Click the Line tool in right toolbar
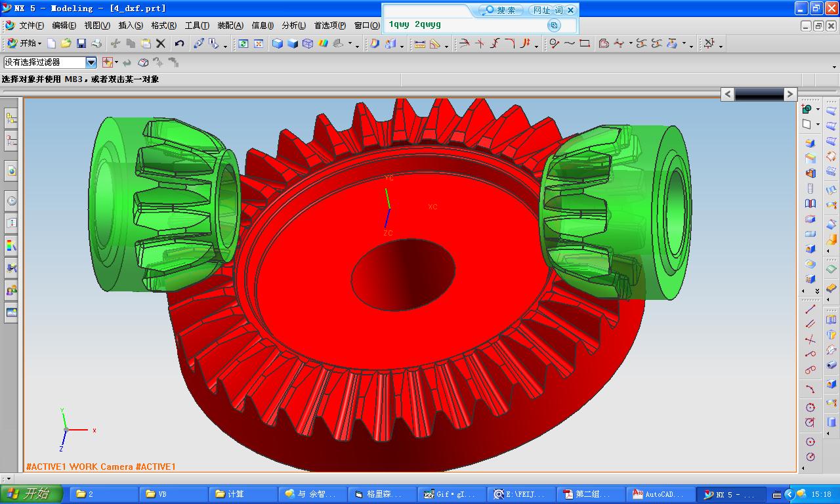840x504 pixels. click(x=810, y=309)
